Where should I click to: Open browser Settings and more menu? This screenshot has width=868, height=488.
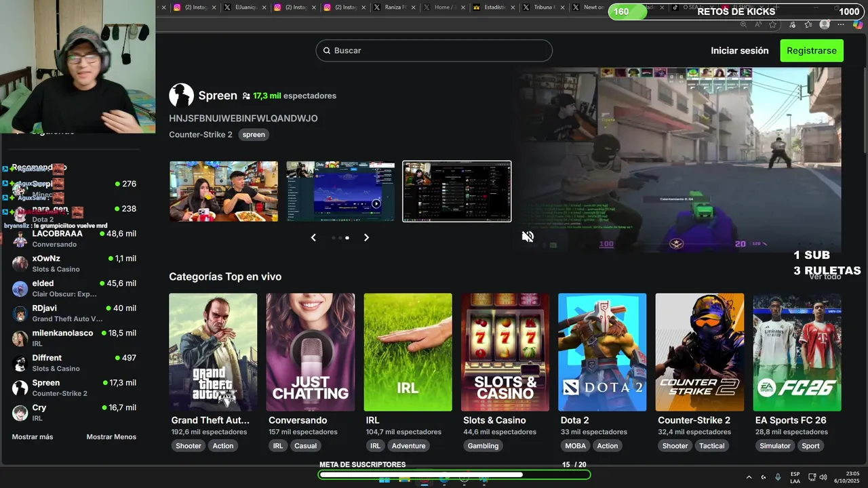coord(841,24)
